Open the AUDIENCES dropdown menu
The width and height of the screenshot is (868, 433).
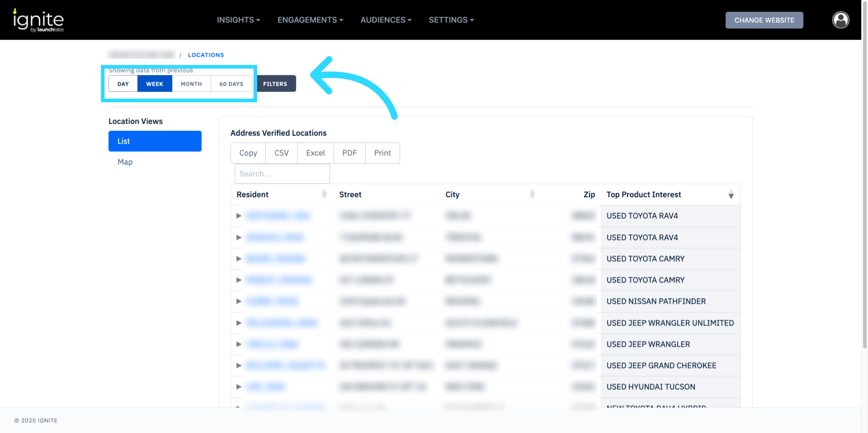386,20
